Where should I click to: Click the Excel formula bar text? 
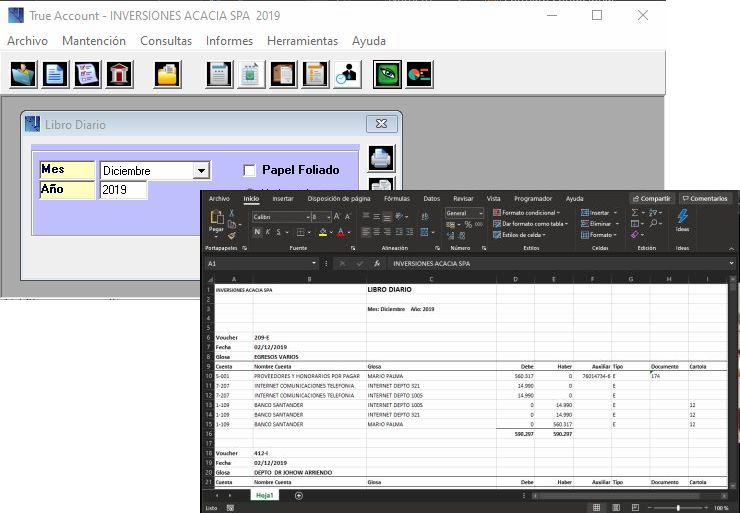pyautogui.click(x=431, y=263)
